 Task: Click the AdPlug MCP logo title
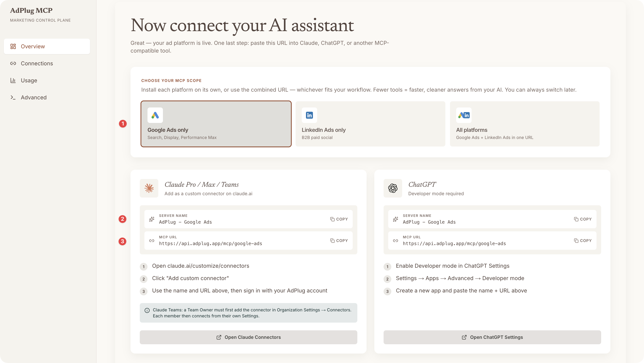coord(31,10)
